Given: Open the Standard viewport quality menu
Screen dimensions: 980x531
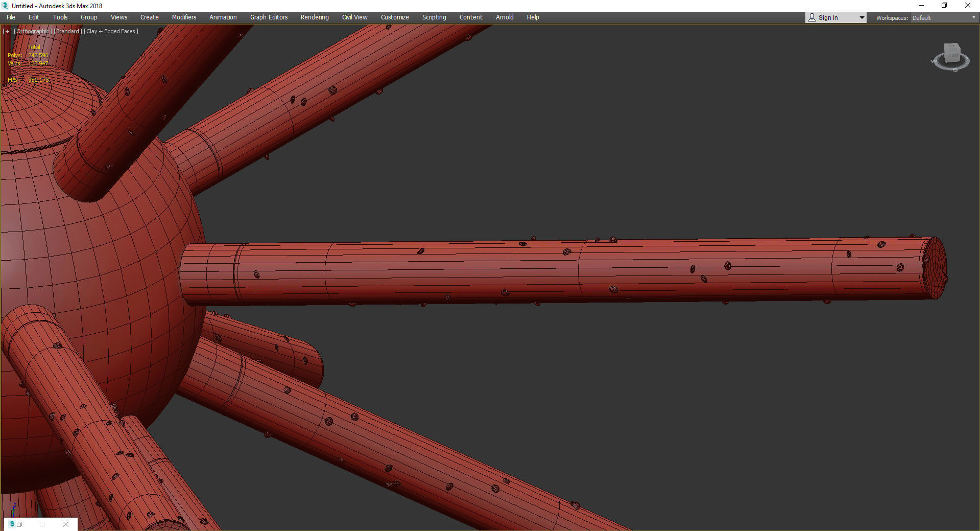Looking at the screenshot, I should 68,31.
